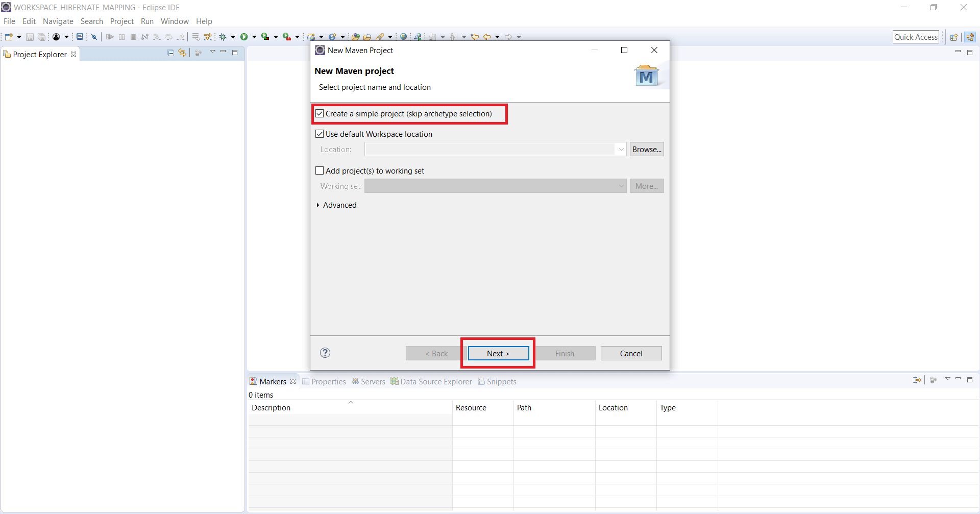Open the Open Perspective icon near Quick Access
The width and height of the screenshot is (980, 514).
(x=954, y=37)
